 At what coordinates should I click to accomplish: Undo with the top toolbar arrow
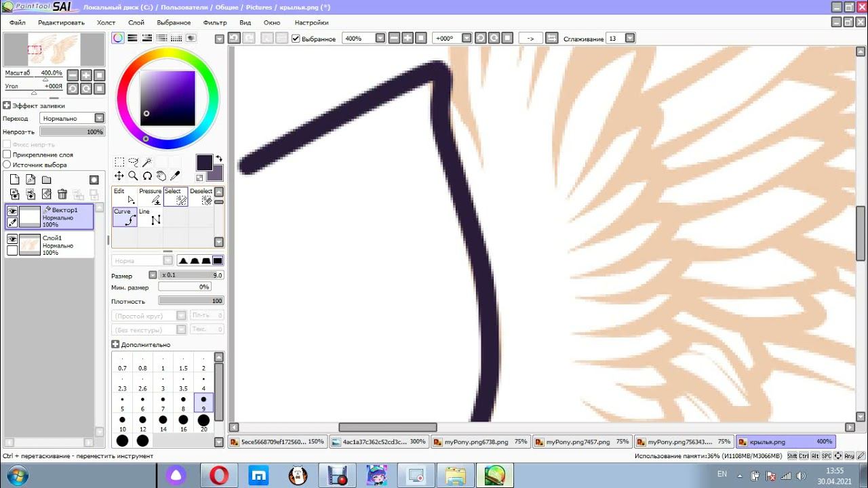pos(233,39)
